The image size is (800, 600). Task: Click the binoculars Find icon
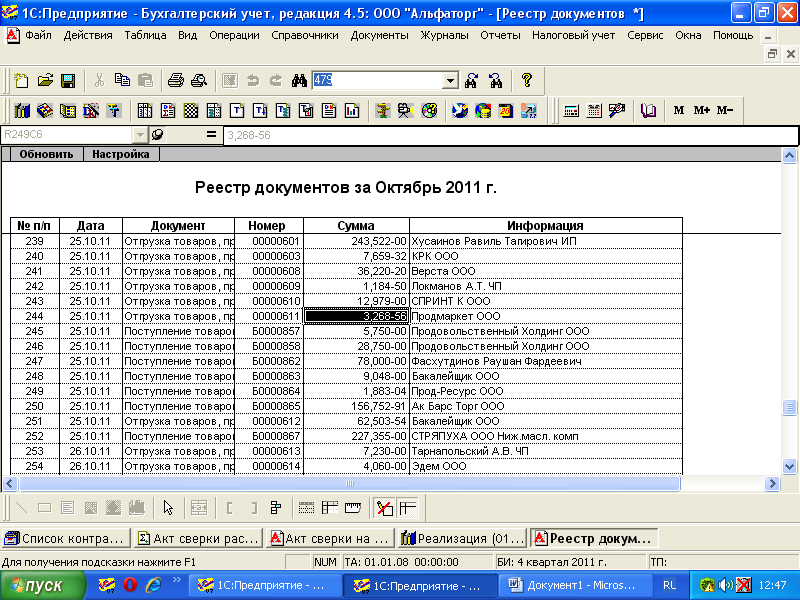(x=299, y=81)
